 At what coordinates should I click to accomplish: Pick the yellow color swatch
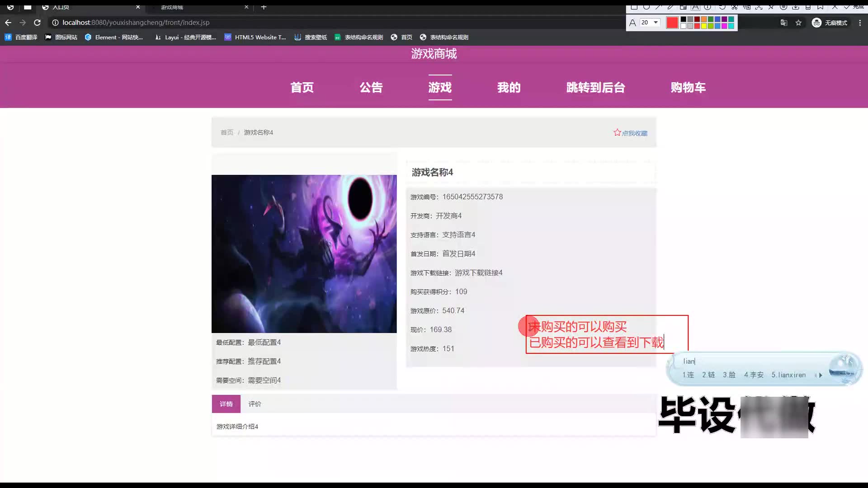704,26
